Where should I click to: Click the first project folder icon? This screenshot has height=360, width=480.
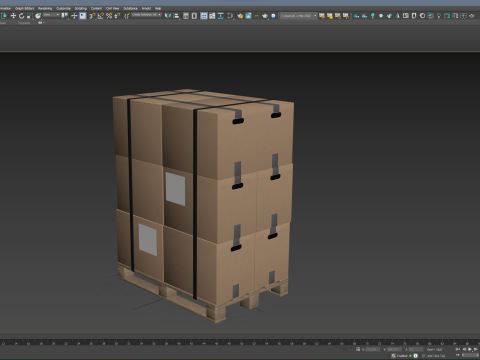(x=322, y=16)
